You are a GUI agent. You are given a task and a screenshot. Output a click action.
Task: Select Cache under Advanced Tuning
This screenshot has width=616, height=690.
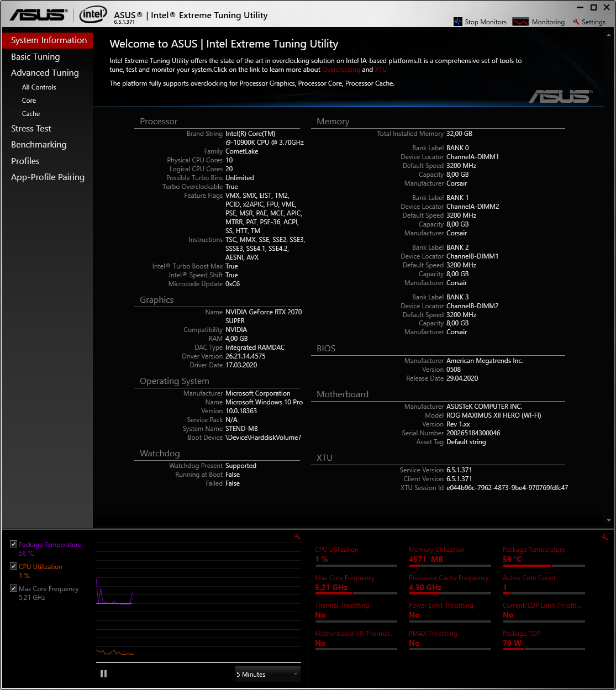coord(31,114)
